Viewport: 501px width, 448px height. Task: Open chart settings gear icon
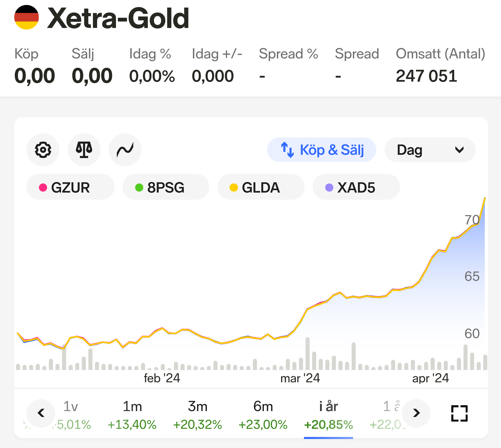coord(43,150)
